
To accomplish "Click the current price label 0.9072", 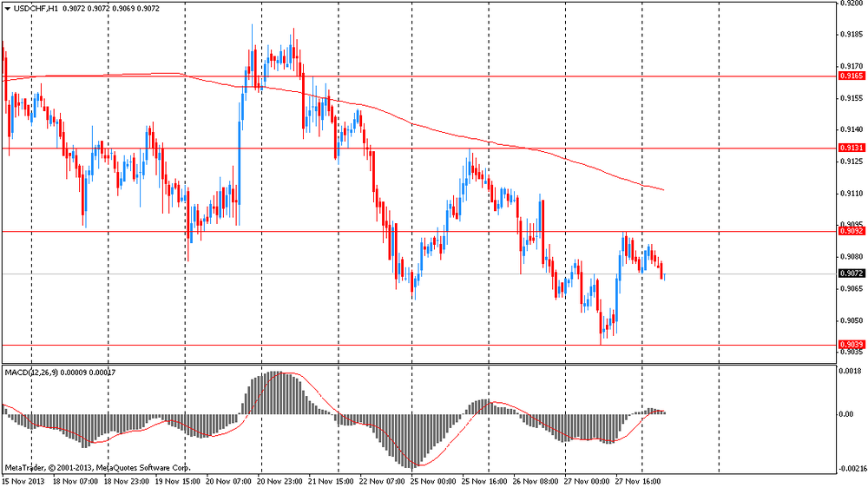I will click(852, 274).
